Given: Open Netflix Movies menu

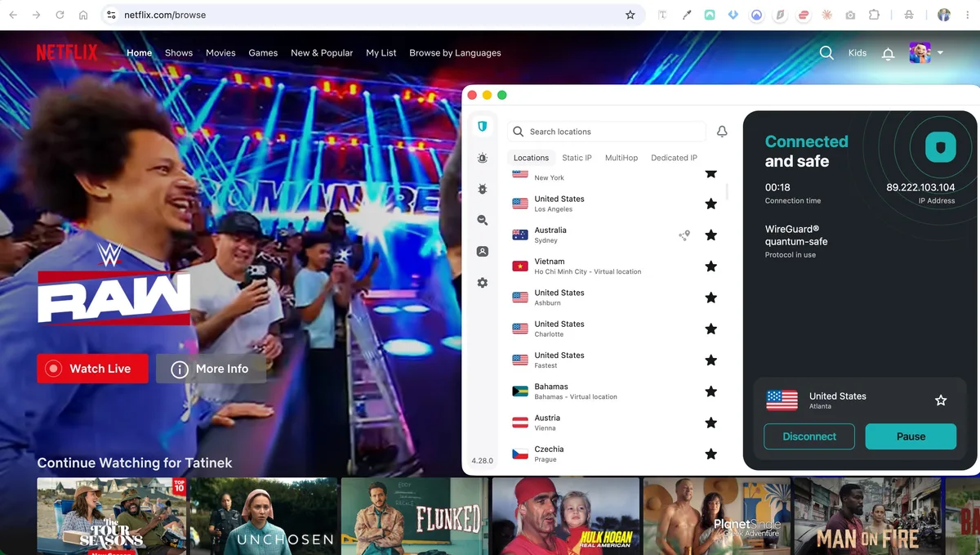Looking at the screenshot, I should [x=220, y=53].
